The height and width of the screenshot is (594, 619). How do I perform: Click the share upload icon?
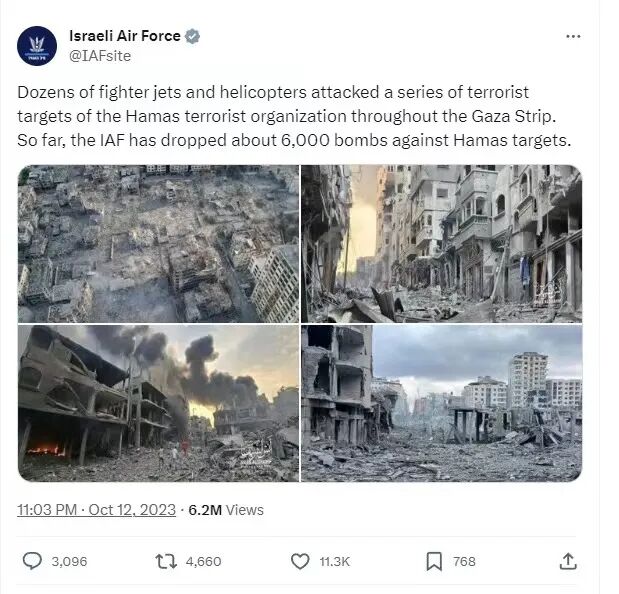click(568, 561)
